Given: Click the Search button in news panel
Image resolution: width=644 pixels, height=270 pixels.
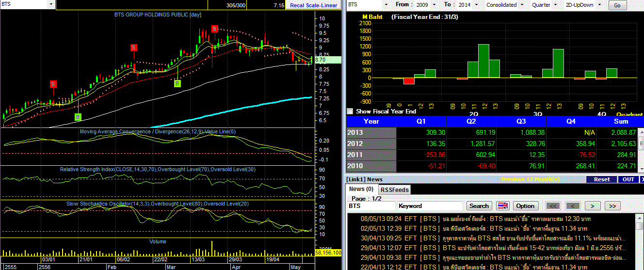Looking at the screenshot, I should [x=480, y=206].
